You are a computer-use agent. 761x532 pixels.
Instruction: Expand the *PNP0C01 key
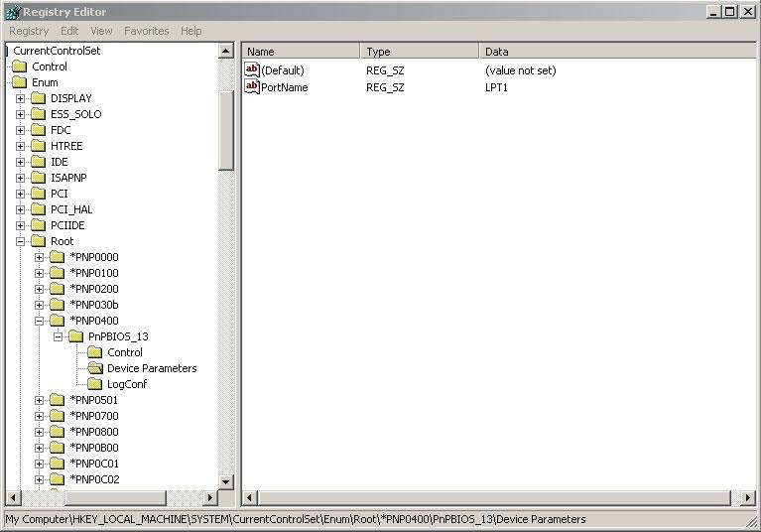pyautogui.click(x=40, y=464)
